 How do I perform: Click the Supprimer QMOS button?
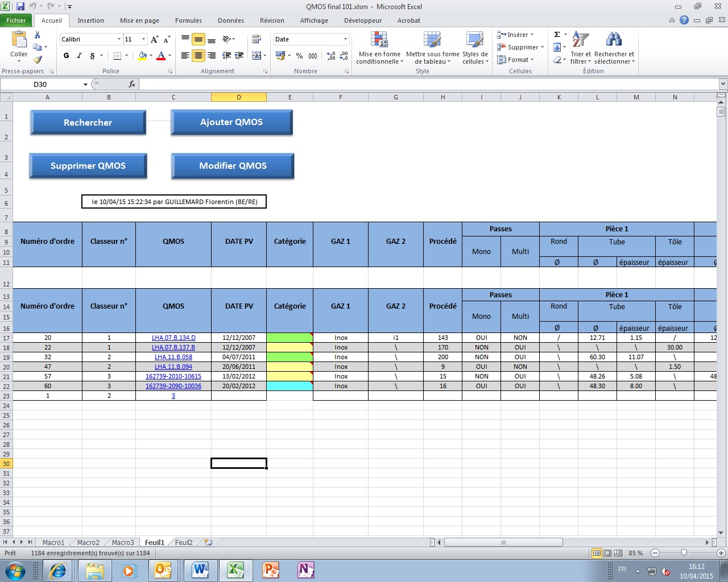pyautogui.click(x=88, y=166)
